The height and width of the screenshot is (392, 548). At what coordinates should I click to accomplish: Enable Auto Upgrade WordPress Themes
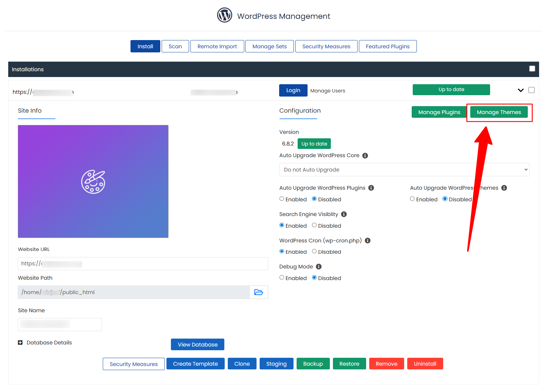(412, 199)
